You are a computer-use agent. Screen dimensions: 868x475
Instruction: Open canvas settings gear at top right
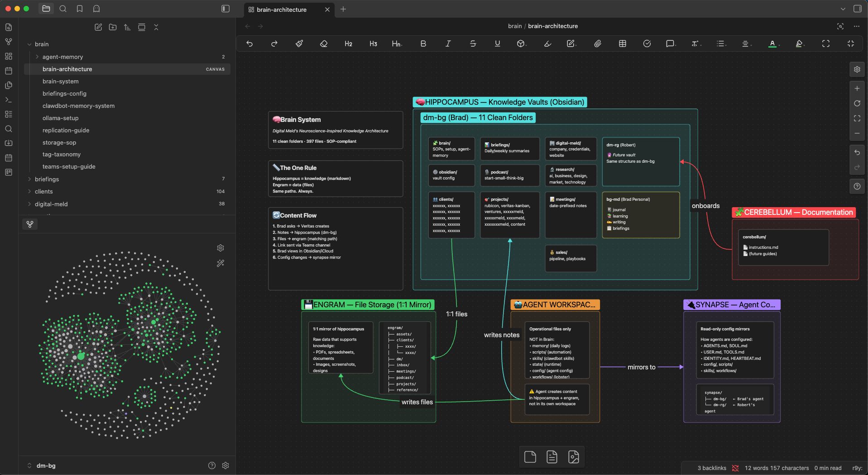857,69
